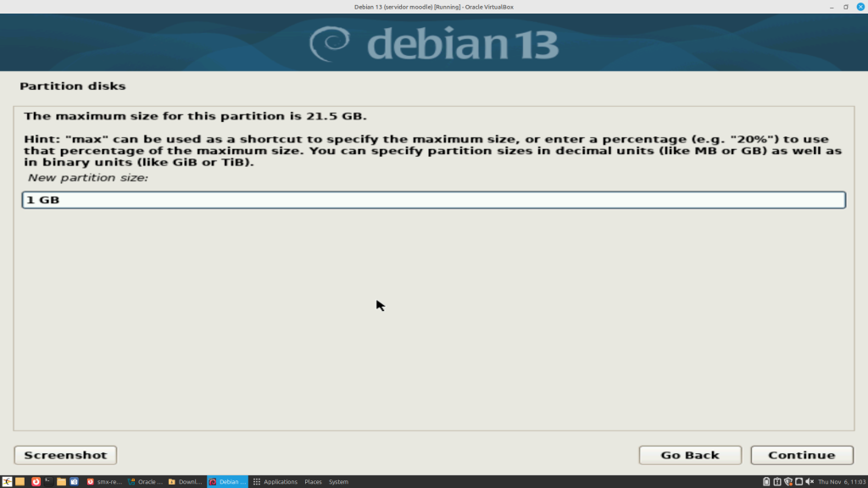Click the security shield tray icon

(787, 481)
